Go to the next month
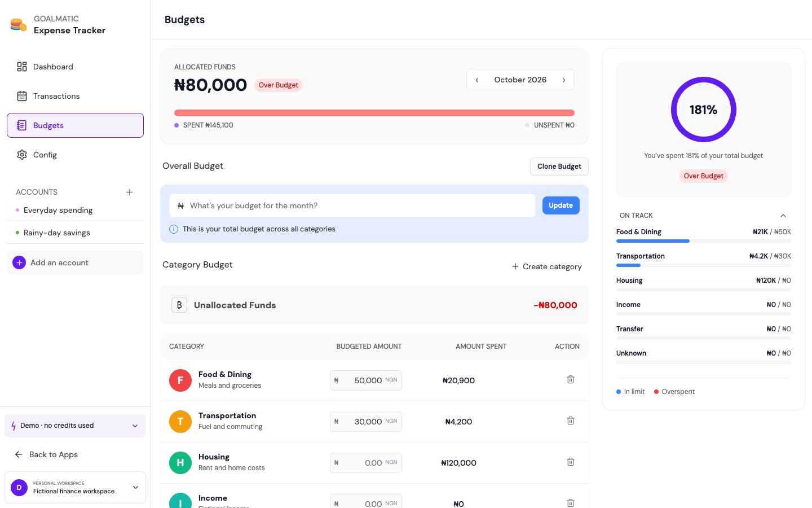The width and height of the screenshot is (812, 508). (x=564, y=80)
